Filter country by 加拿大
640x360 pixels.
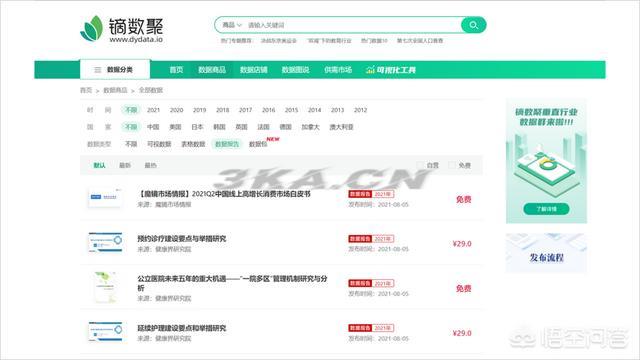click(310, 127)
